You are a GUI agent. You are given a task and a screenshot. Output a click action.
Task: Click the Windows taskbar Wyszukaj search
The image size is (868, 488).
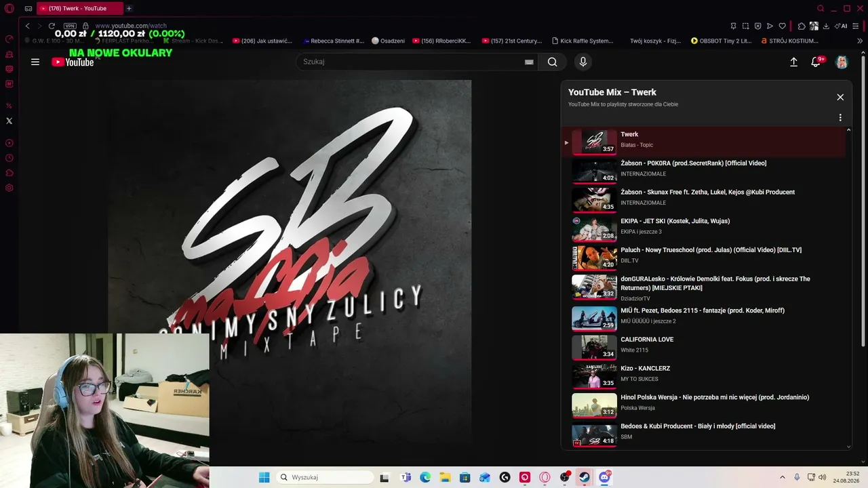tap(325, 477)
